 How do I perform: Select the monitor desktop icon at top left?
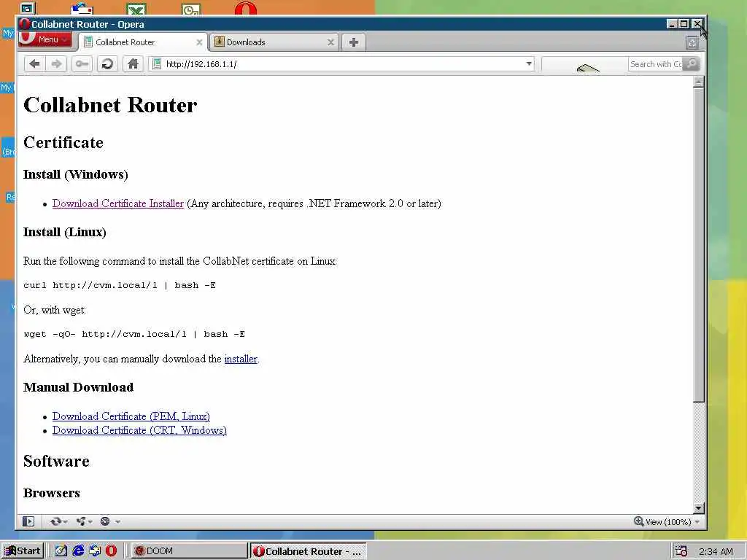(28, 9)
